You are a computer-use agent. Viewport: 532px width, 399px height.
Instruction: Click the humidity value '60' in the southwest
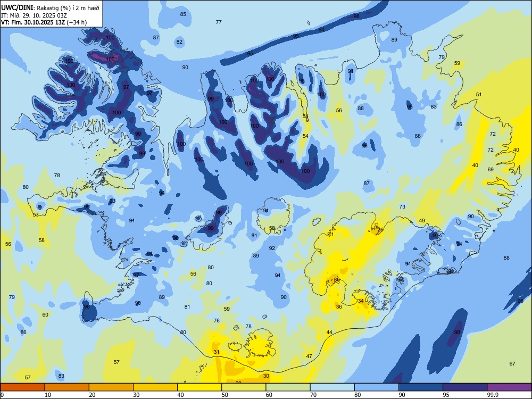click(x=45, y=314)
